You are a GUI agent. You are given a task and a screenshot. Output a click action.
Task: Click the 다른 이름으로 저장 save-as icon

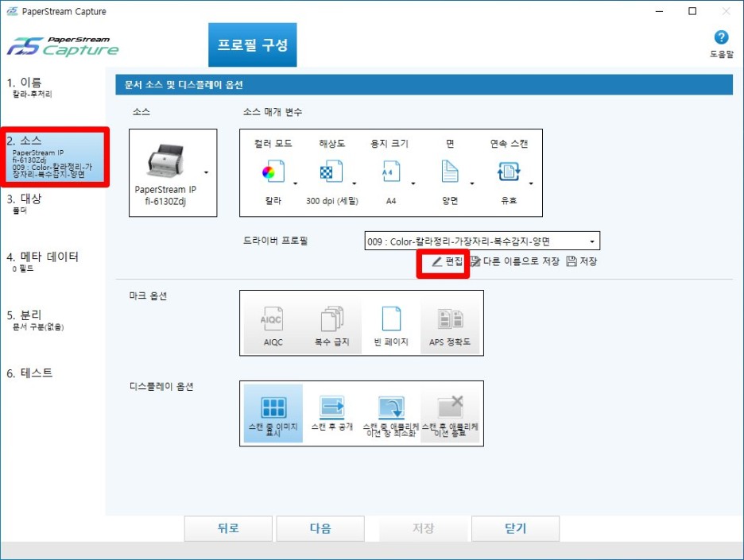475,261
